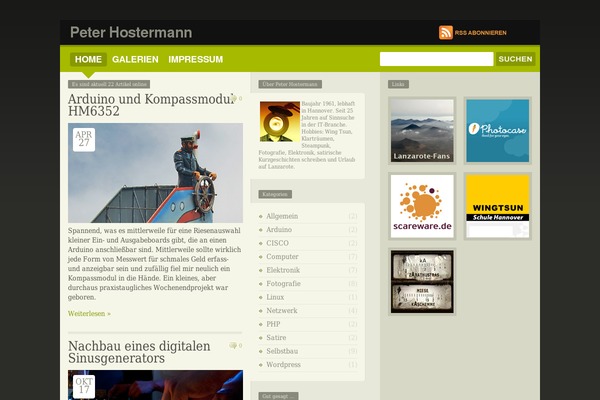The image size is (600, 400).
Task: Select the Computer category
Action: 282,256
